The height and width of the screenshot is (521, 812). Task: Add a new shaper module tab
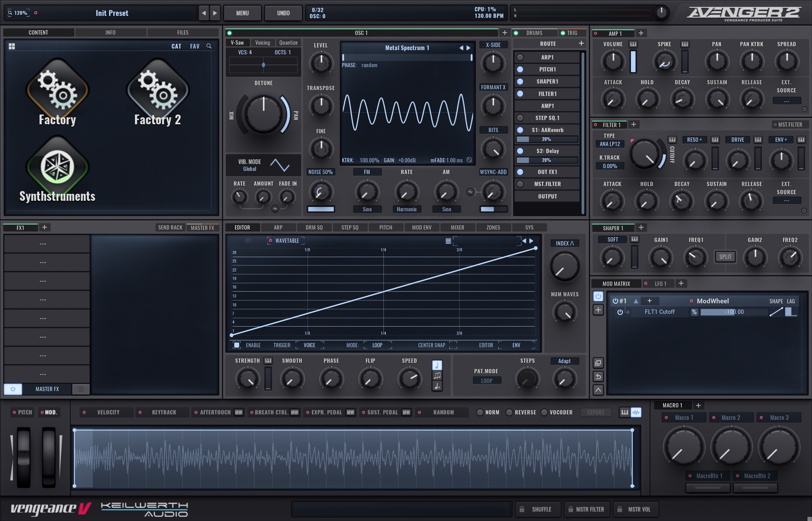641,227
